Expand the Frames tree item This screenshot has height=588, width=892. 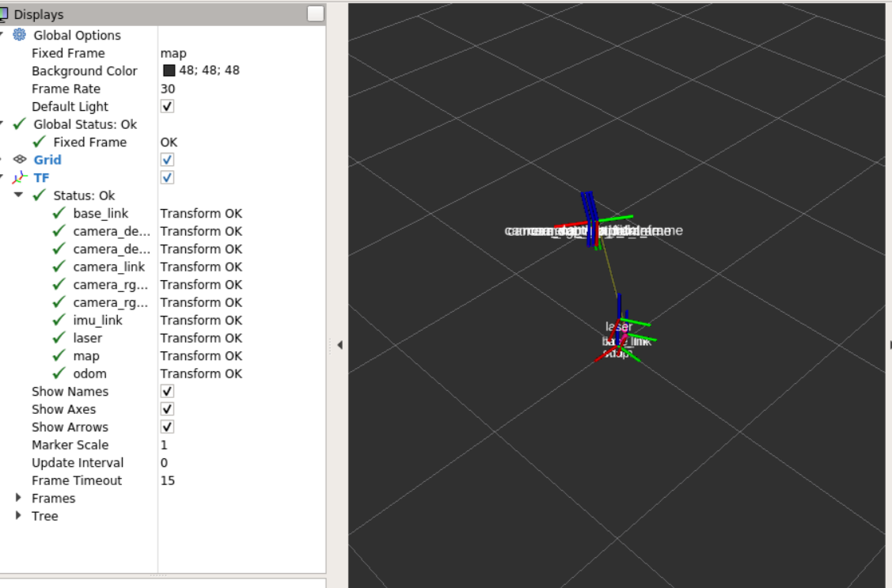click(x=18, y=498)
